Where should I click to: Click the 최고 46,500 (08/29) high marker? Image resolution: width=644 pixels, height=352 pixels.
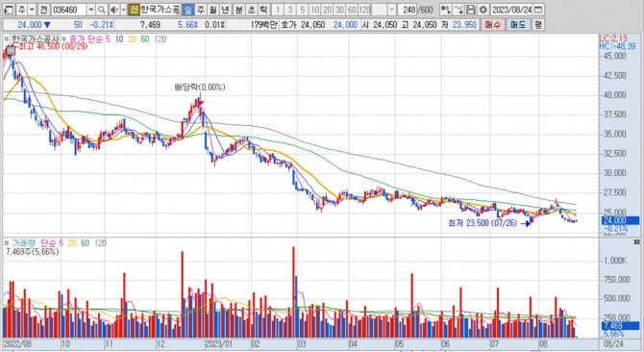tap(53, 46)
